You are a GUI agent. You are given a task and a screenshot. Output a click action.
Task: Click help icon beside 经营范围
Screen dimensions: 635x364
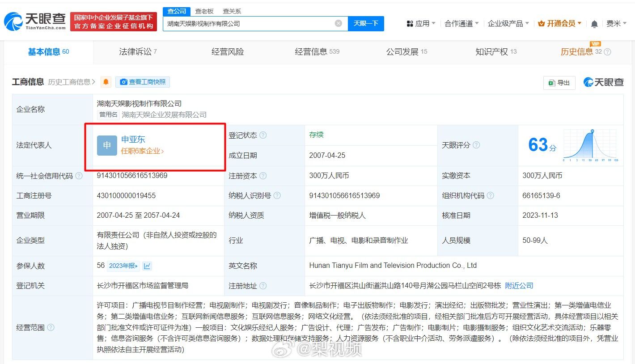point(51,328)
